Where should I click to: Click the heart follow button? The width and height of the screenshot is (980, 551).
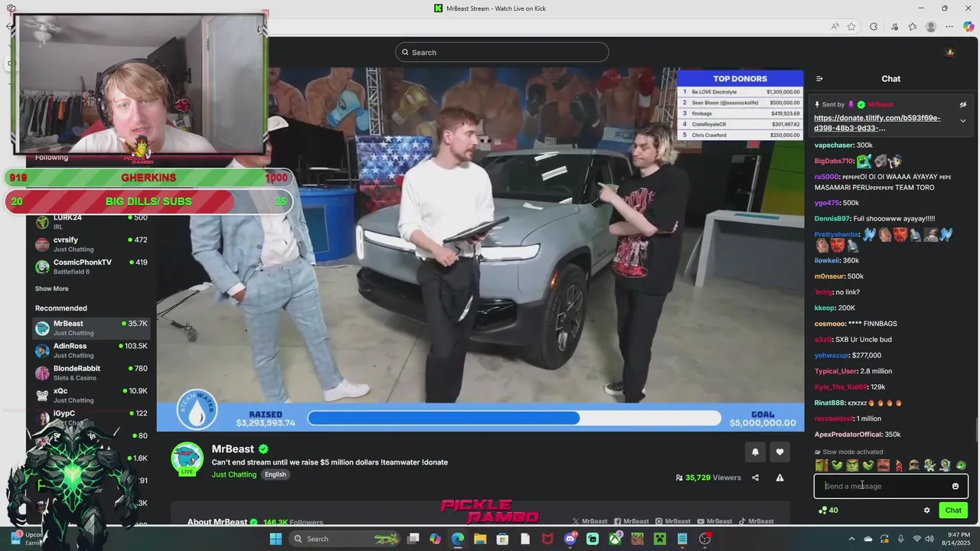[x=779, y=452]
